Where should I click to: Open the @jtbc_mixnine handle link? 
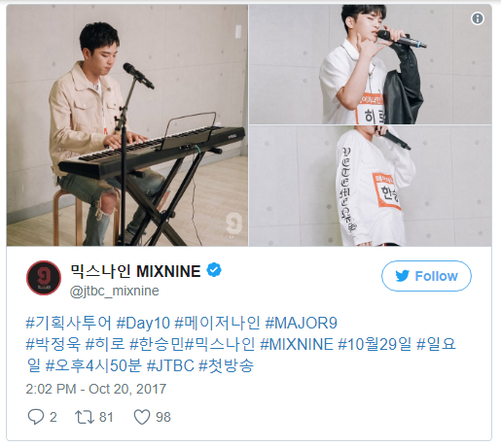tap(115, 291)
